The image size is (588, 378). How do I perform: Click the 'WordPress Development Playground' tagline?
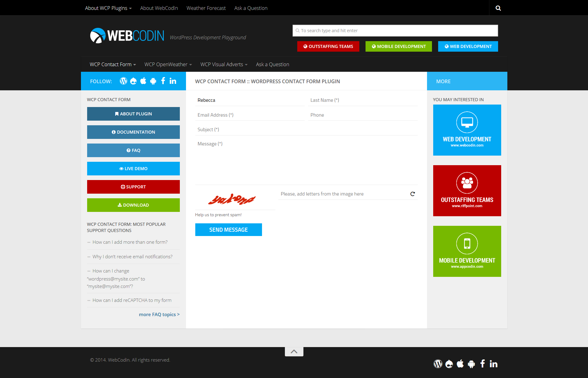tap(208, 37)
